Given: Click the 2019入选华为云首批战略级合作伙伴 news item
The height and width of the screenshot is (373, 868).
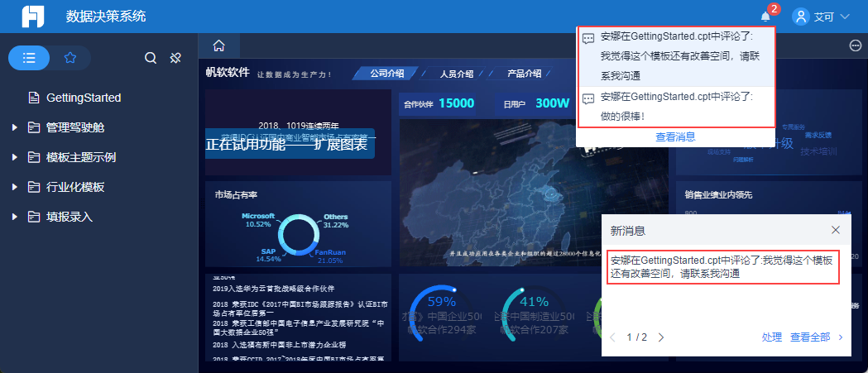Looking at the screenshot, I should [x=274, y=289].
